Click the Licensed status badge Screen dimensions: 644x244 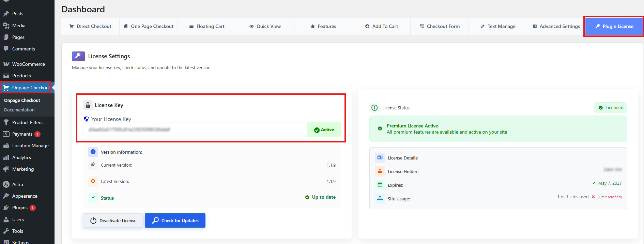click(611, 108)
